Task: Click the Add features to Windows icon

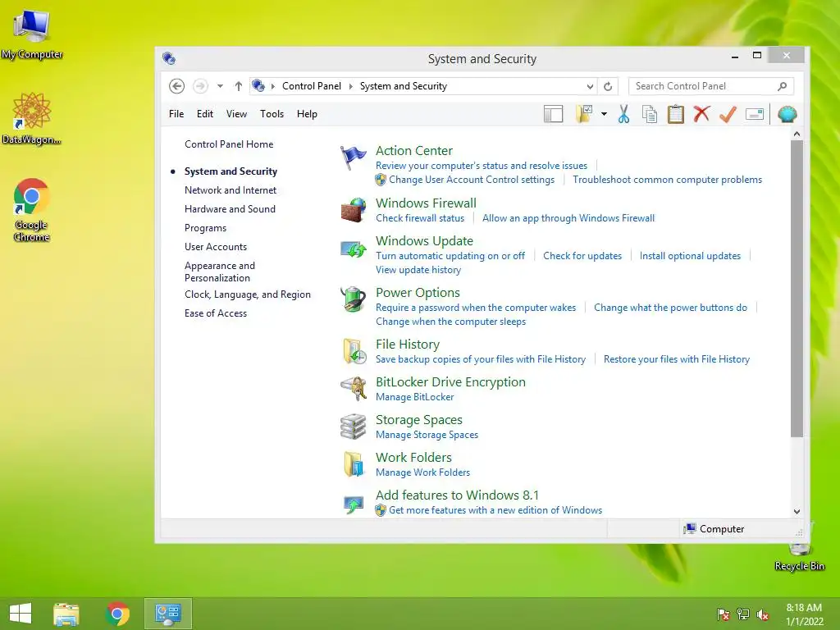Action: (x=354, y=504)
